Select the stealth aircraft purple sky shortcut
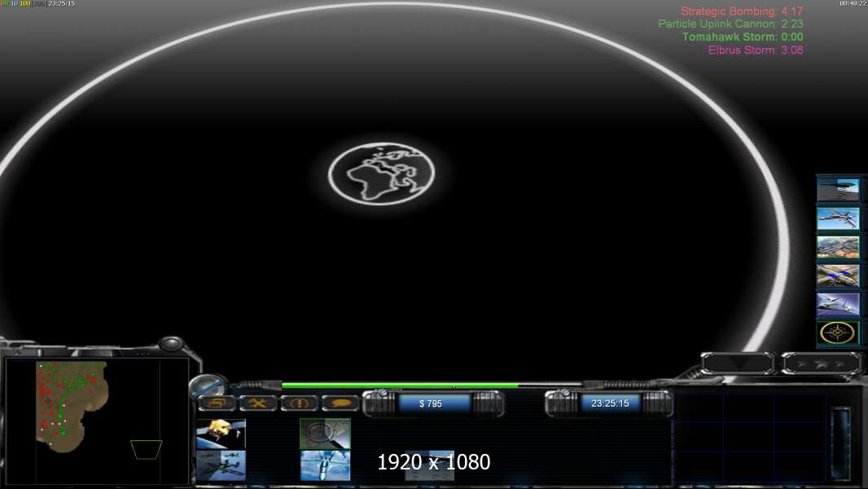The width and height of the screenshot is (868, 489). tap(838, 305)
